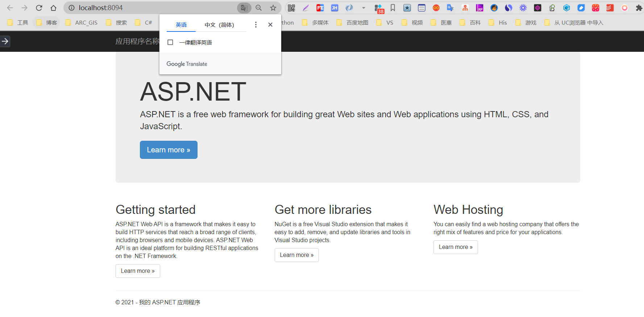The image size is (644, 317).
Task: Select the 英语 tab in translate popup
Action: (181, 25)
